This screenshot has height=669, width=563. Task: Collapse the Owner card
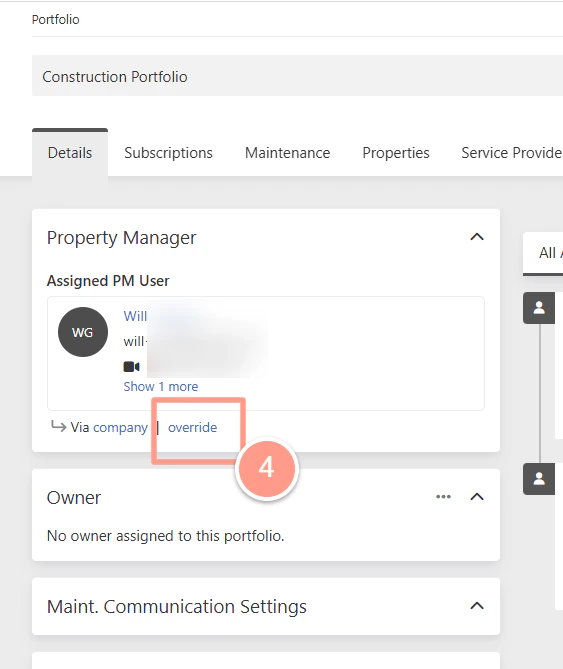coord(477,497)
